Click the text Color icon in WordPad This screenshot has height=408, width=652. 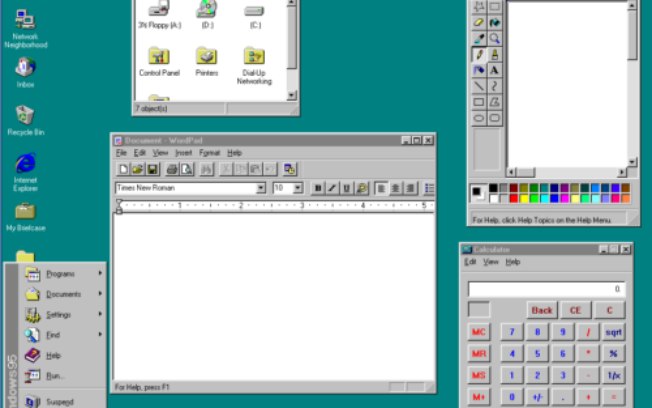[x=362, y=188]
